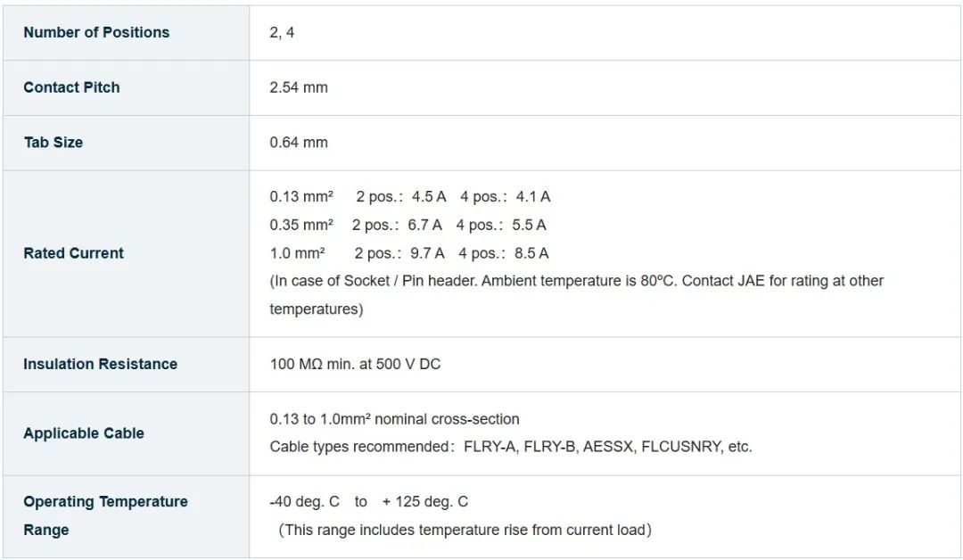The height and width of the screenshot is (560, 963).
Task: Click the Socket / Pin header note text
Action: (x=576, y=281)
